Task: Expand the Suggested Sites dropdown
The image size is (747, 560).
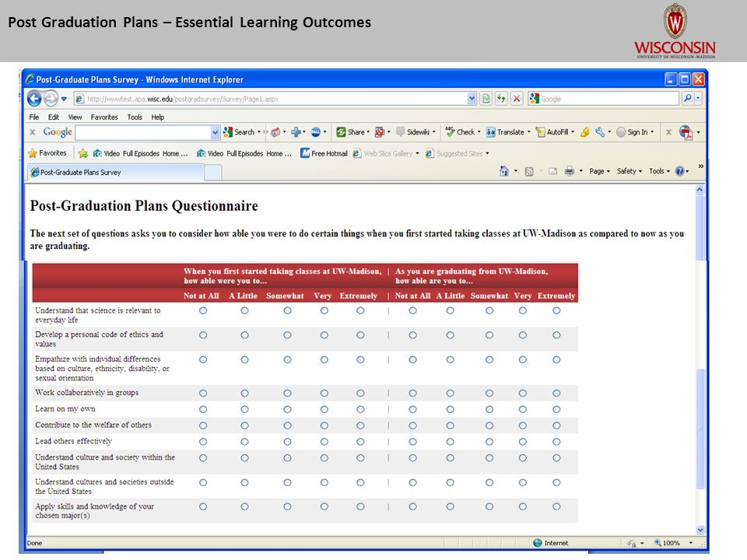Action: [487, 153]
